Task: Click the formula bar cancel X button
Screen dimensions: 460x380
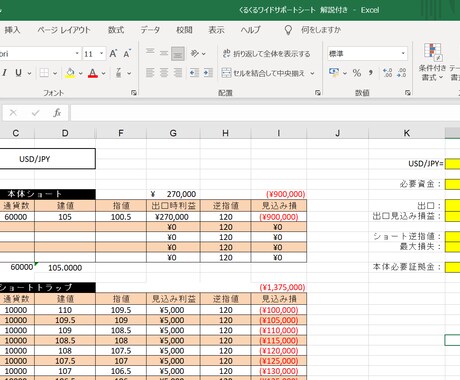Action: tap(13, 113)
